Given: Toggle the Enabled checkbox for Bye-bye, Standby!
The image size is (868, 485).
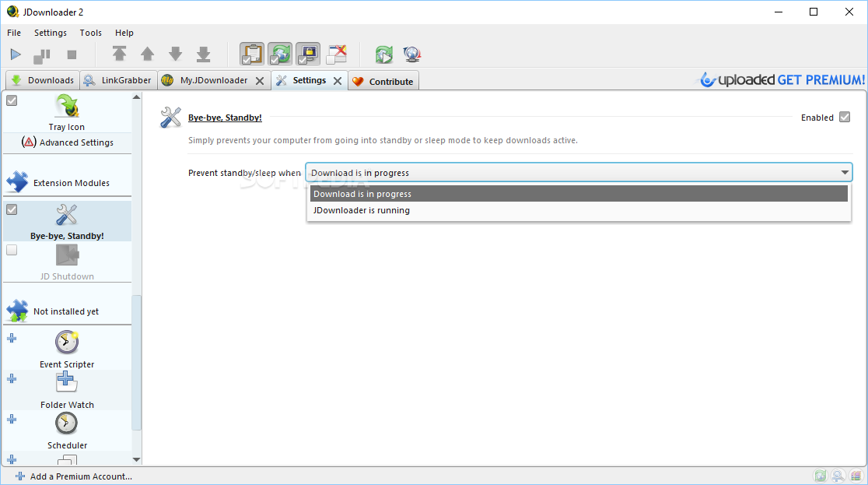Looking at the screenshot, I should (x=844, y=117).
